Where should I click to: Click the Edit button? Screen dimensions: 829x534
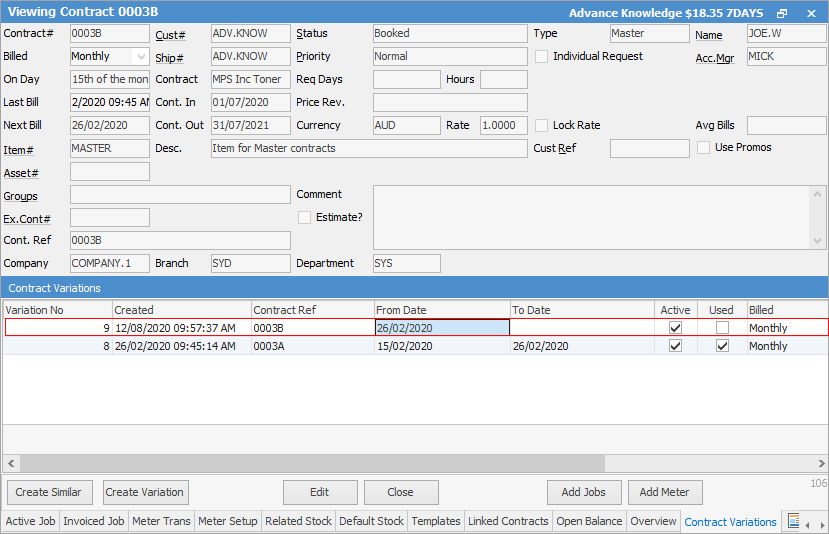tap(320, 492)
